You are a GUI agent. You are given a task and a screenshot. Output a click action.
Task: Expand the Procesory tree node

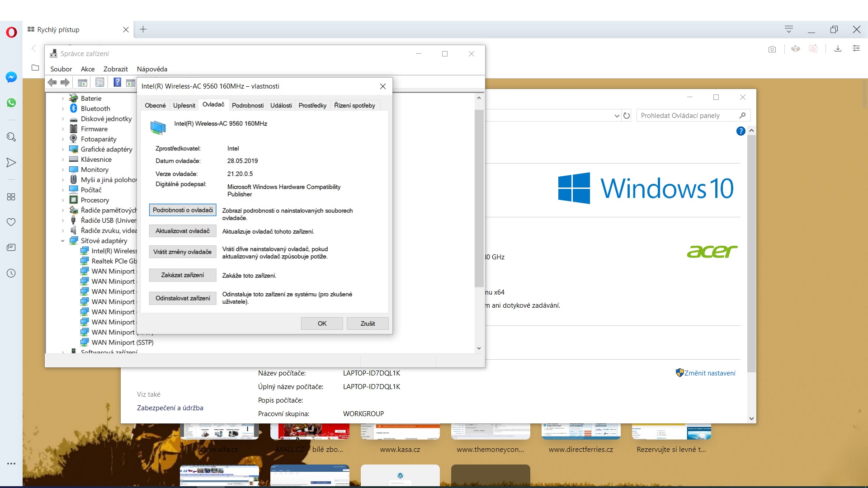[x=63, y=200]
